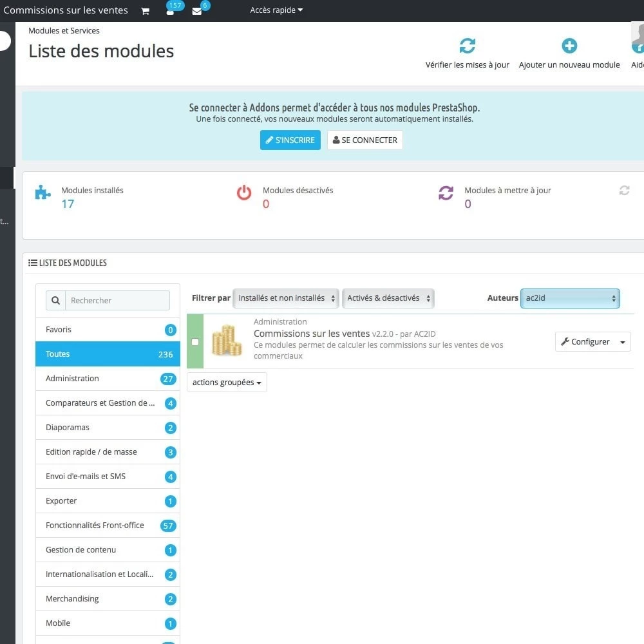The width and height of the screenshot is (644, 644).
Task: Click Vérifier les mises à jour label
Action: click(x=467, y=65)
